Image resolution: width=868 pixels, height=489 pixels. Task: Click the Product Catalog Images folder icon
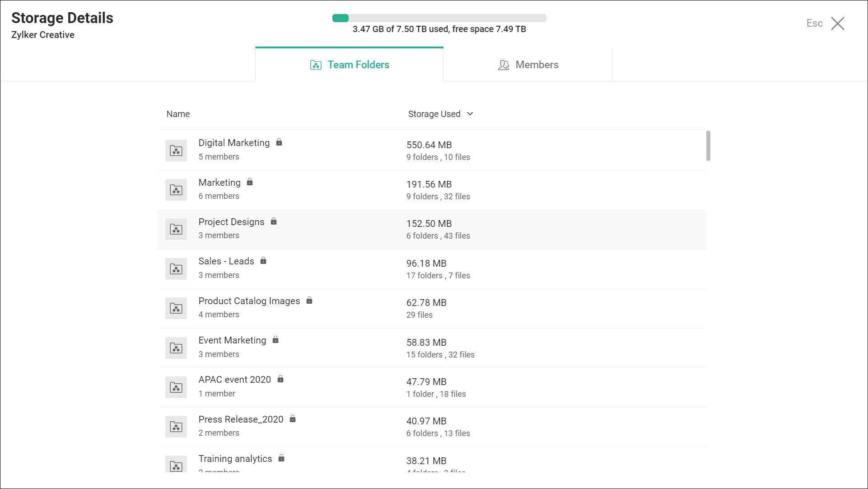coord(176,308)
